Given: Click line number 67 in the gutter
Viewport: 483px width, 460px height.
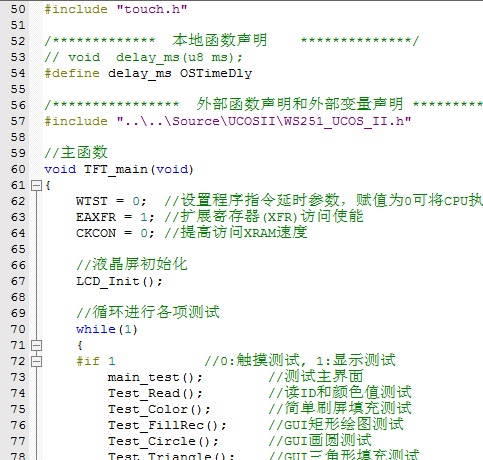Looking at the screenshot, I should [x=18, y=281].
